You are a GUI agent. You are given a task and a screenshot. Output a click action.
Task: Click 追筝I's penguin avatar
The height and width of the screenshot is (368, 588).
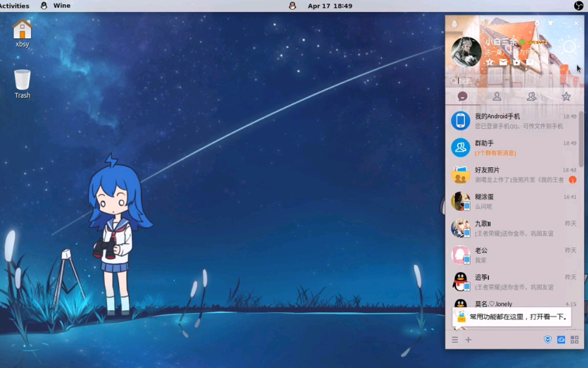(x=460, y=282)
